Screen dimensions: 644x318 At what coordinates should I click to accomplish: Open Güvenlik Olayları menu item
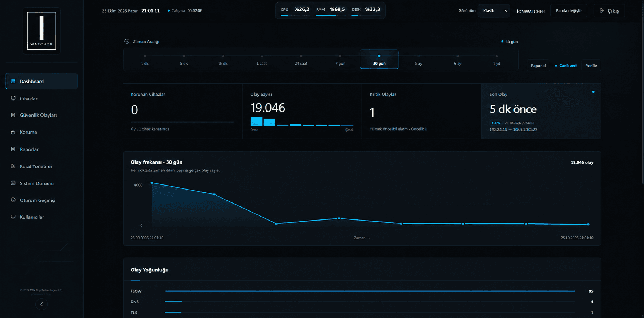[41, 115]
